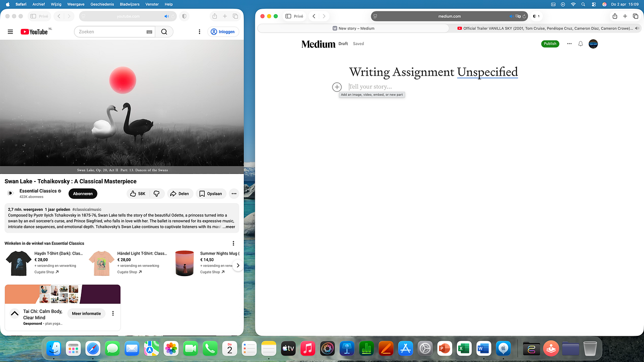
Task: Mute audio via speaker icon in youtube.com address bar
Action: (167, 16)
